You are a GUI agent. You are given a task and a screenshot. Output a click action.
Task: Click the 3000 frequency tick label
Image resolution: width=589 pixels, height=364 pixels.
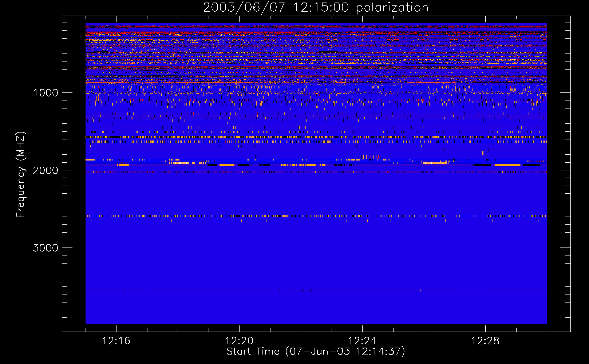coord(46,248)
